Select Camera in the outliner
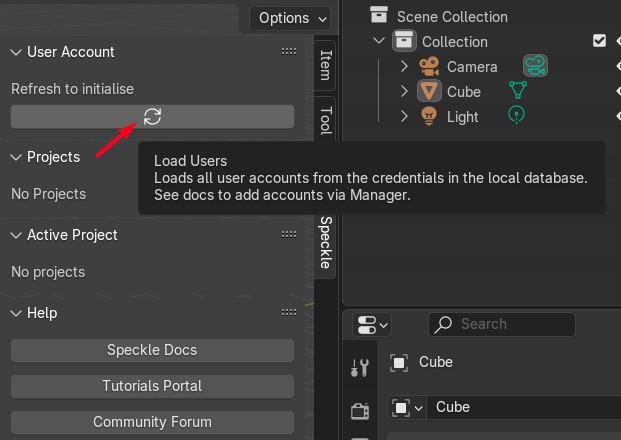Image resolution: width=621 pixels, height=440 pixels. point(472,67)
